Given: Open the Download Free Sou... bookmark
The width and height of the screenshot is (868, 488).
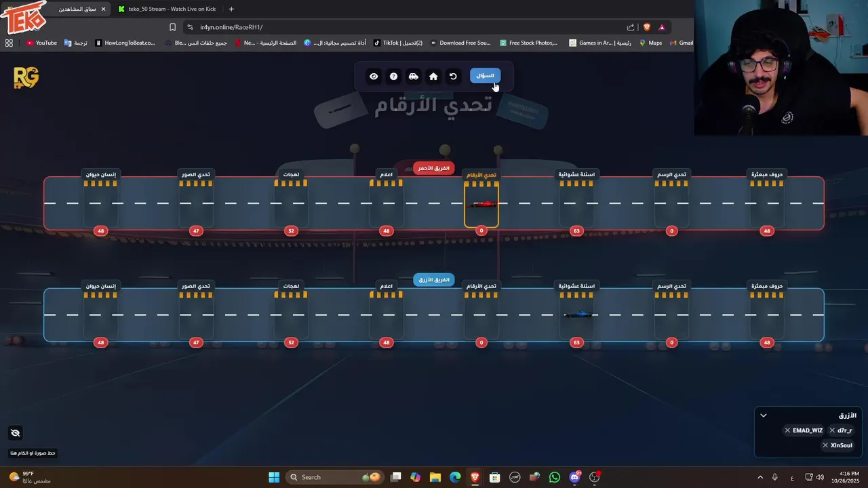Looking at the screenshot, I should pos(460,43).
